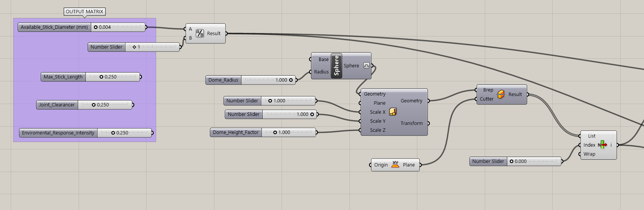This screenshot has width=644, height=210.
Task: Click the Number Slider label feeding Division B
Action: (x=106, y=47)
